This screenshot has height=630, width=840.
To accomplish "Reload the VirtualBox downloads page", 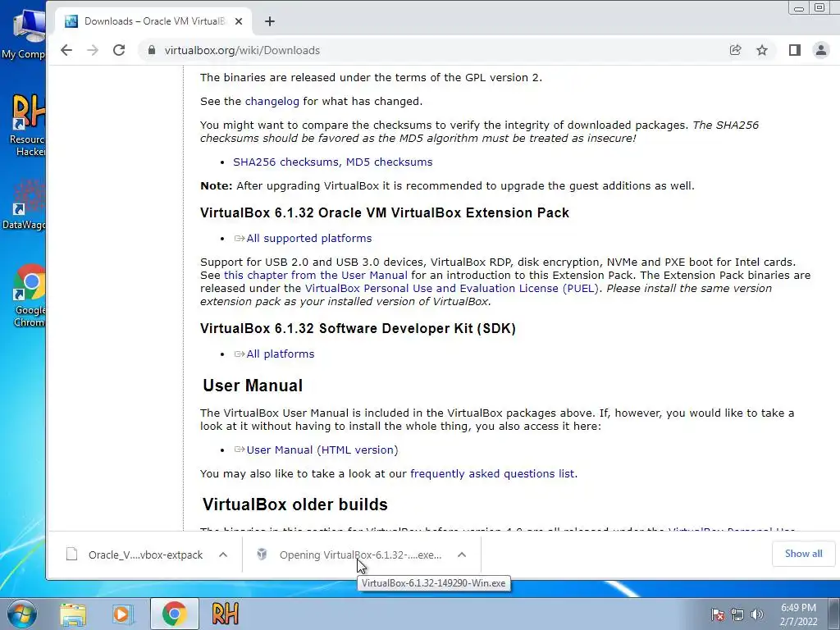I will point(119,50).
